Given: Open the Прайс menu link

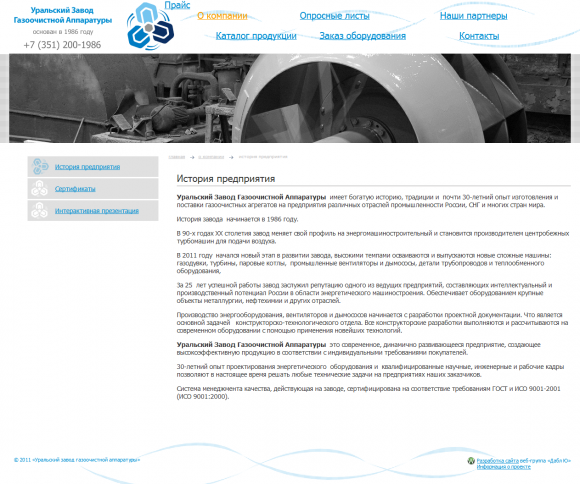Looking at the screenshot, I should point(177,5).
